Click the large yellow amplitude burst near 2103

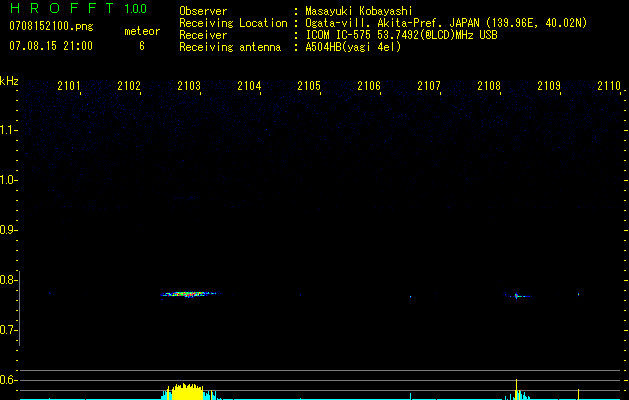[x=185, y=391]
